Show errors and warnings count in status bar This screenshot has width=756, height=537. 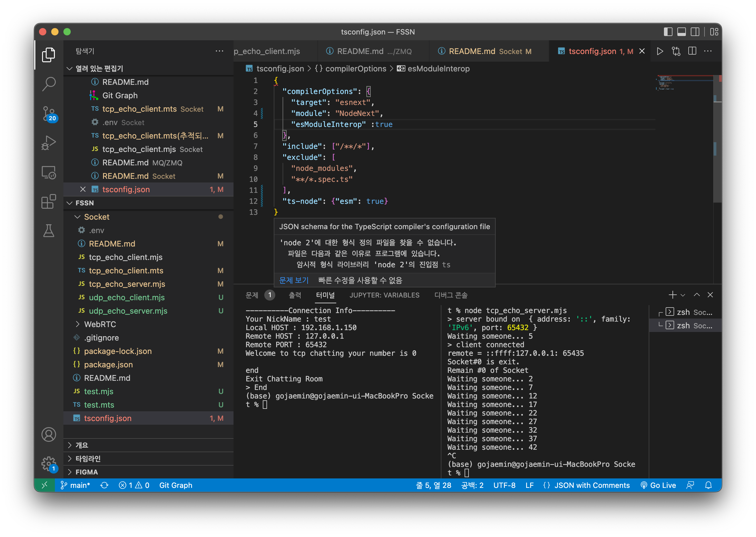(x=134, y=485)
